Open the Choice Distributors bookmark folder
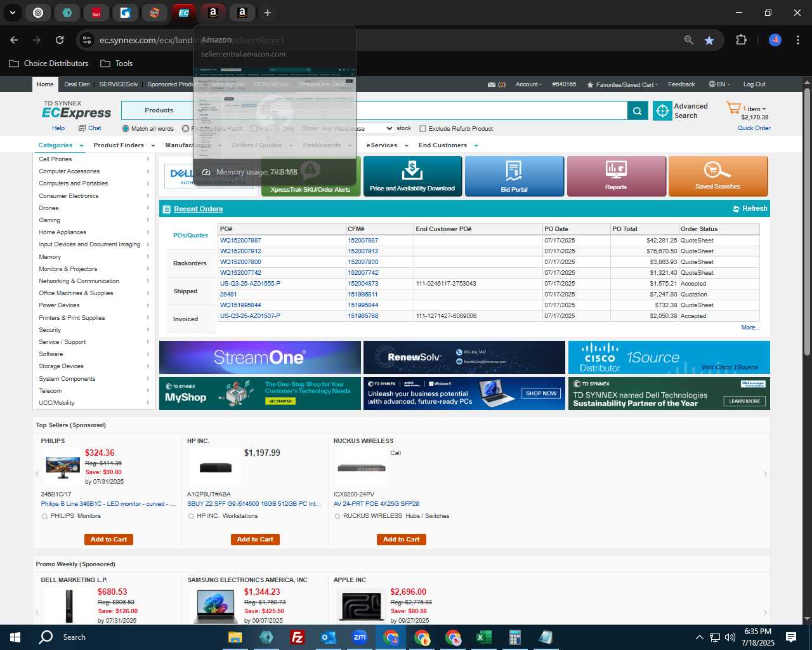The image size is (812, 650). point(49,63)
